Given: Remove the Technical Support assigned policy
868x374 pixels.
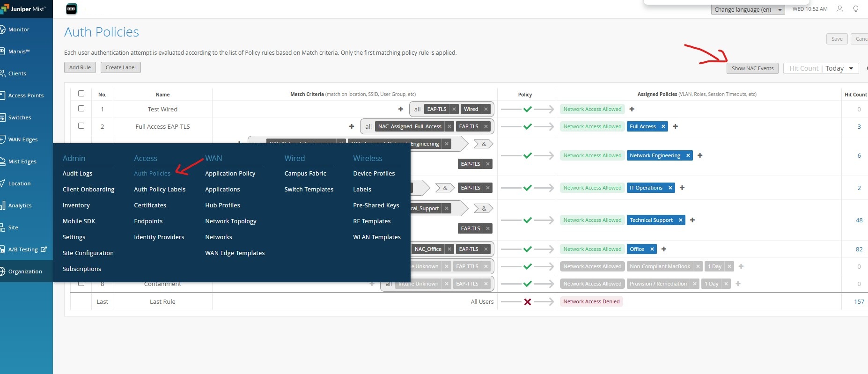Looking at the screenshot, I should [681, 220].
